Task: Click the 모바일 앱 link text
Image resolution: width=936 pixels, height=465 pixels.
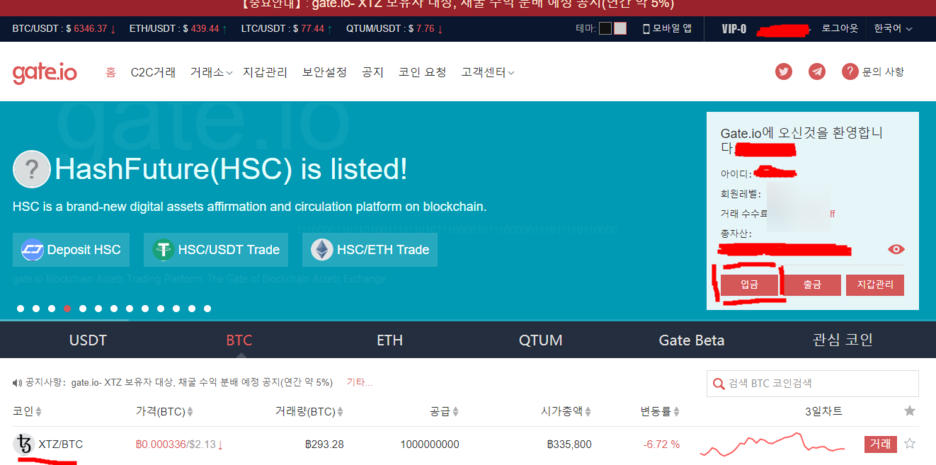Action: click(672, 29)
